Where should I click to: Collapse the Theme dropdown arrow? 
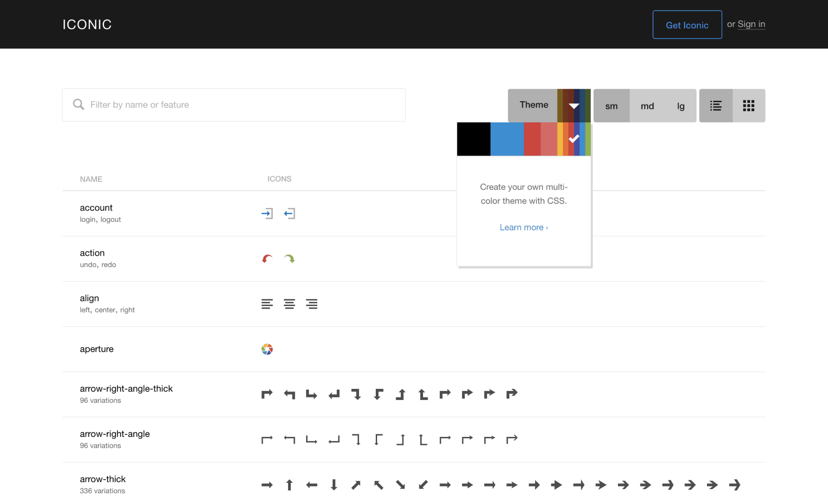pyautogui.click(x=574, y=106)
